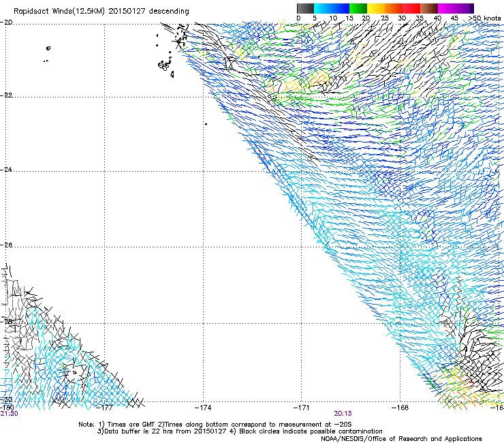This screenshot has width=504, height=443.
Task: Click the 20:15 swath time label
Action: coord(343,414)
